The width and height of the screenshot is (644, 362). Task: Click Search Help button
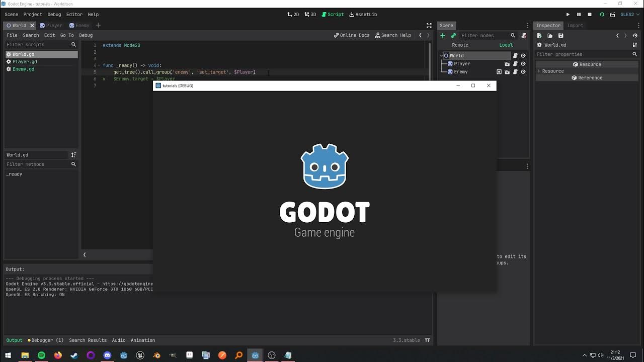(x=392, y=35)
